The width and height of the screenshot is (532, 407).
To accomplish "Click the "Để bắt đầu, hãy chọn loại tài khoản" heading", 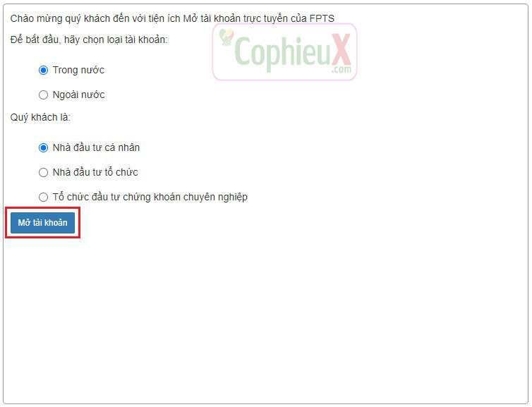I will 89,40.
